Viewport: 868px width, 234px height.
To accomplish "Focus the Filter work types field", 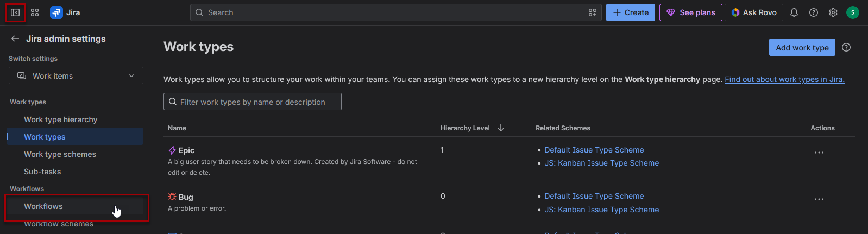I will [253, 102].
